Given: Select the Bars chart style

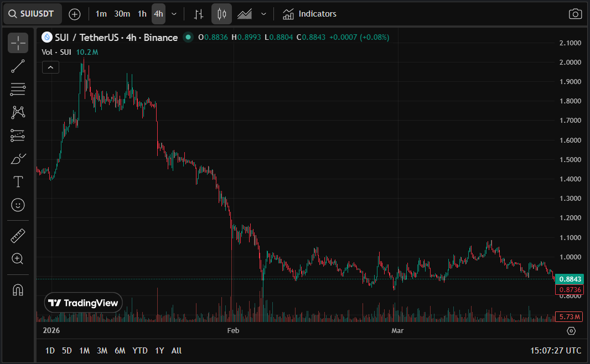Looking at the screenshot, I should 199,14.
